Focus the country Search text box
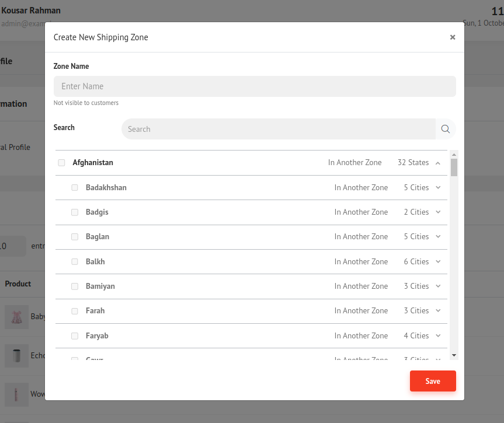Screen dimensions: 504x423 point(278,129)
